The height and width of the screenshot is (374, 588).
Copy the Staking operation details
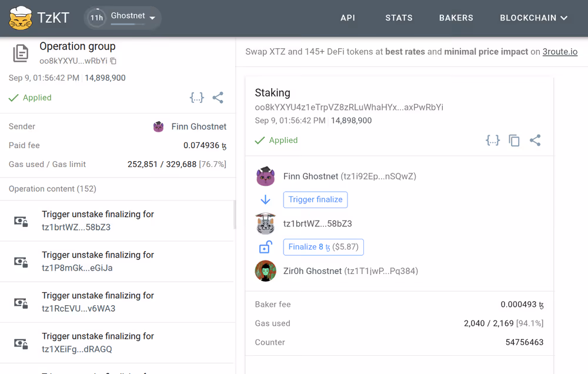[x=514, y=141]
